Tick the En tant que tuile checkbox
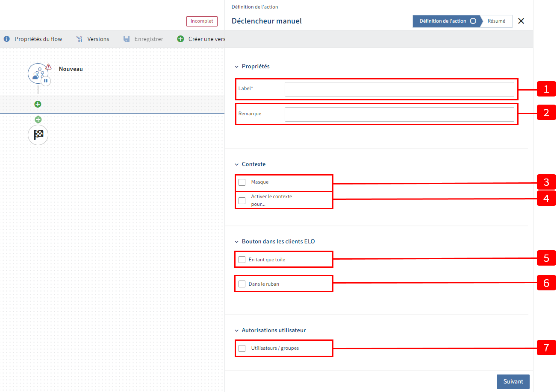Screen dimensions: 557x392 tap(242, 260)
